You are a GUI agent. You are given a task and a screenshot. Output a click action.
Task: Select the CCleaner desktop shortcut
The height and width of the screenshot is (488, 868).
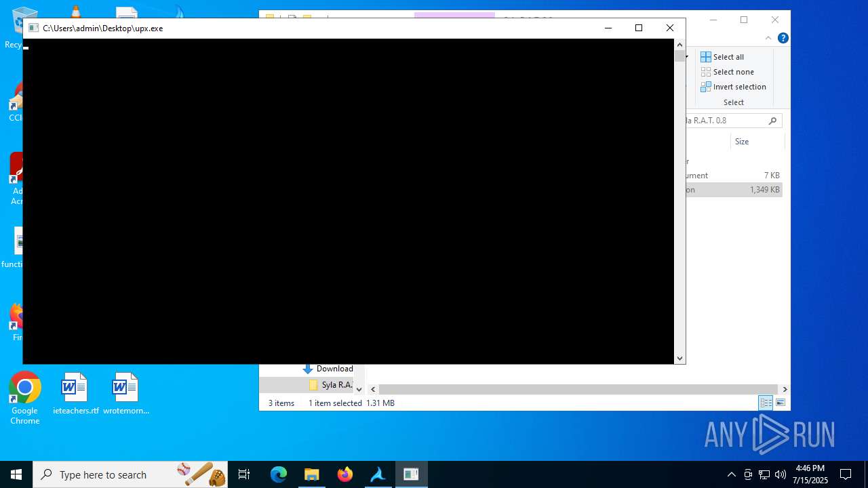point(15,102)
